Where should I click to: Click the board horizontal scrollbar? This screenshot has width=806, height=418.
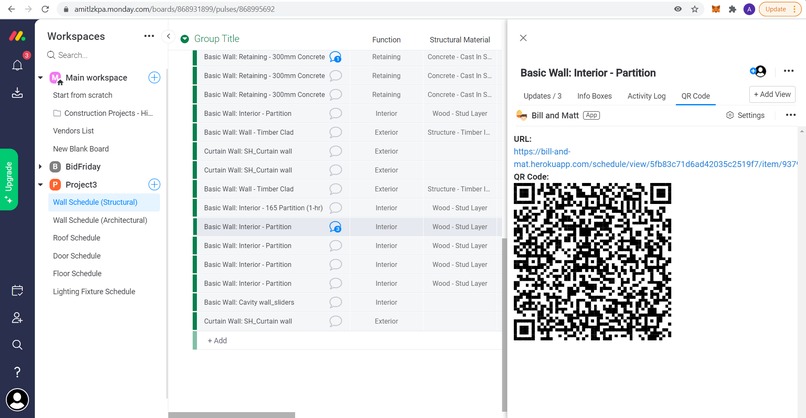point(232,415)
